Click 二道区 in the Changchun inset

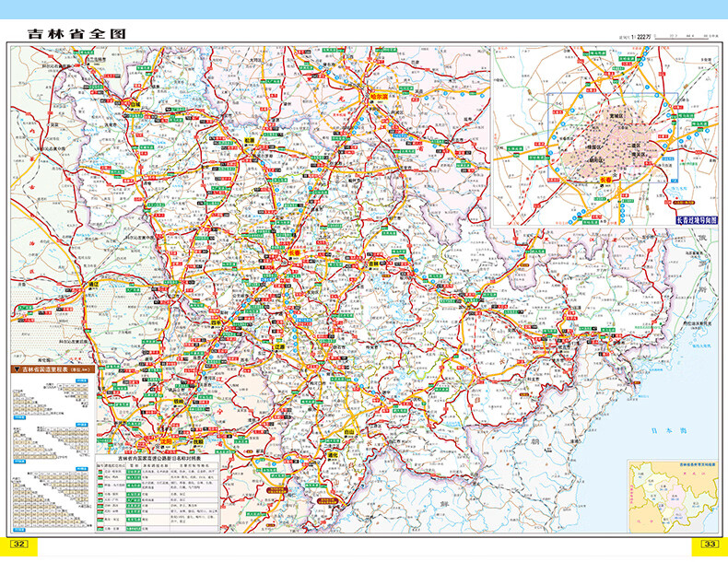pyautogui.click(x=633, y=146)
